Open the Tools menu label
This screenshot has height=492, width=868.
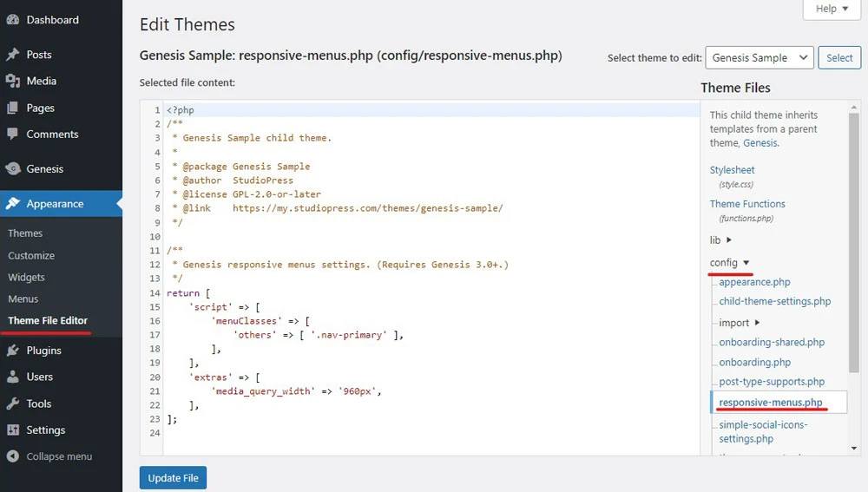[39, 403]
